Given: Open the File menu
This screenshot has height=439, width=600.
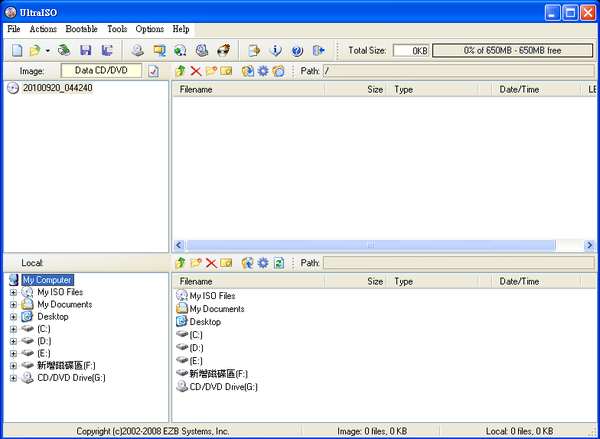Looking at the screenshot, I should tap(14, 29).
